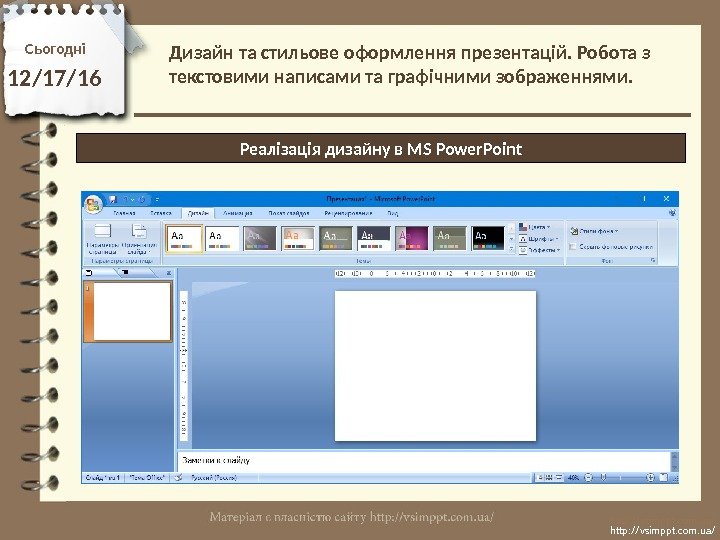Image resolution: width=720 pixels, height=540 pixels.
Task: Apply the first white Office theme thumbnail
Action: coord(184,239)
